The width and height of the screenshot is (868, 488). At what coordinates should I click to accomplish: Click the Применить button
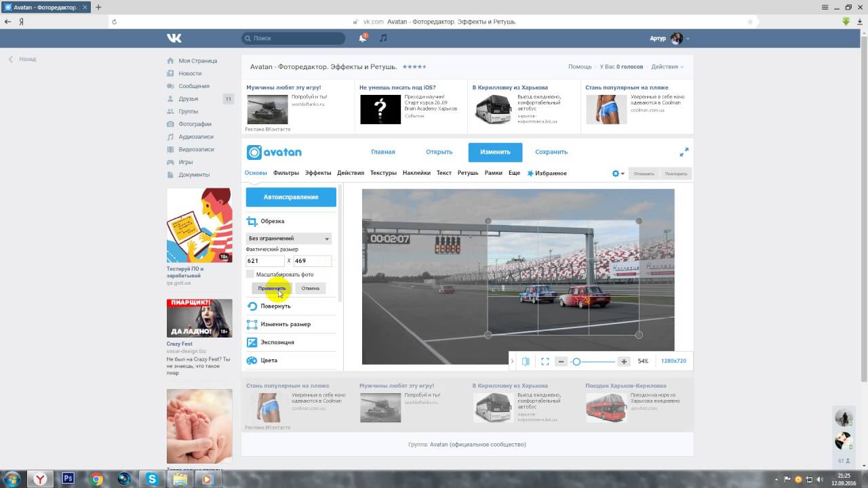pyautogui.click(x=271, y=288)
